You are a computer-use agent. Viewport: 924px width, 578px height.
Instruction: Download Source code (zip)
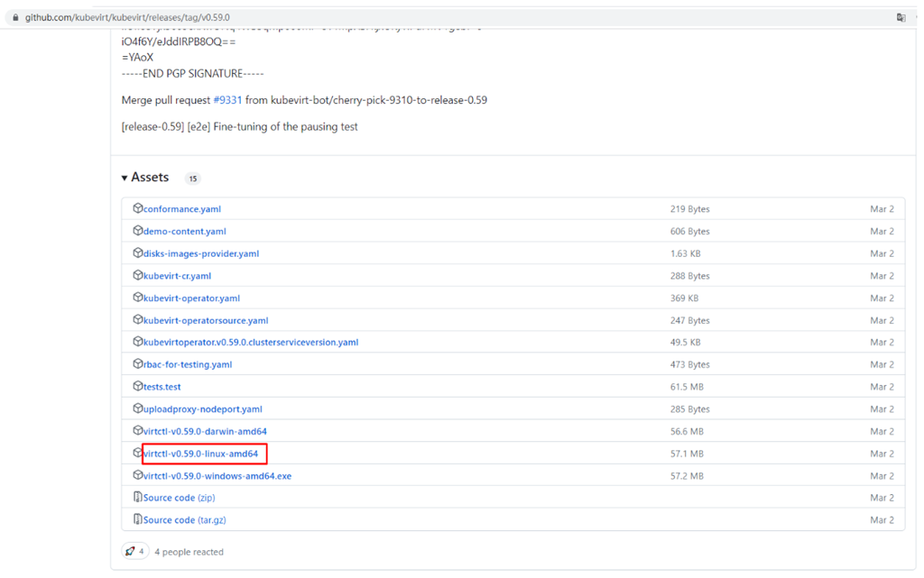tap(180, 498)
